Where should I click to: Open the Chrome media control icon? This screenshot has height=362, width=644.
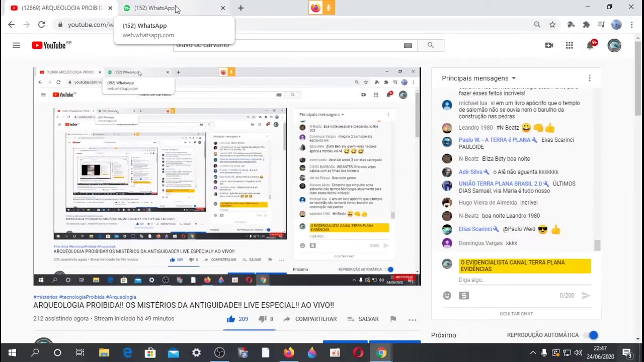[x=601, y=24]
